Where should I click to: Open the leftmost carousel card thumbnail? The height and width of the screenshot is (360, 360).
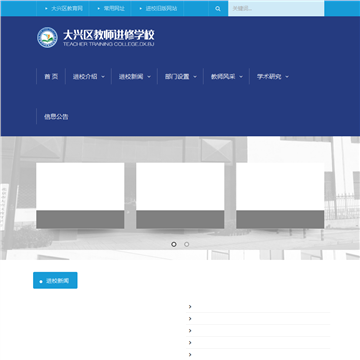tap(80, 196)
